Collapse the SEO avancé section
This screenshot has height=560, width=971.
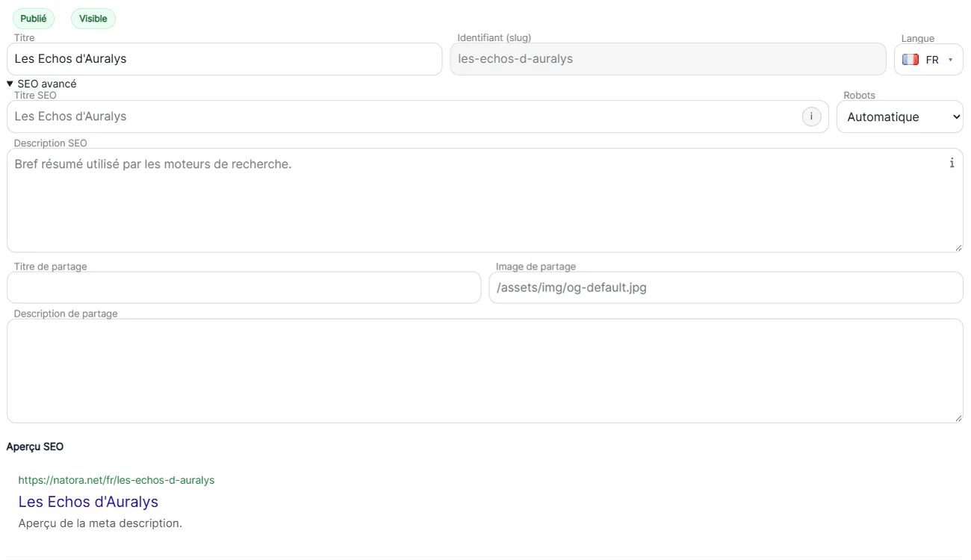(42, 84)
